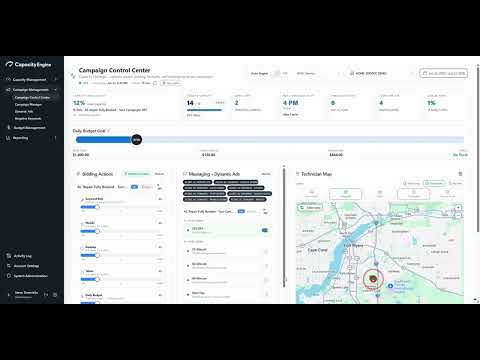
Task: Click the blue location pin on map
Action: 390,286
